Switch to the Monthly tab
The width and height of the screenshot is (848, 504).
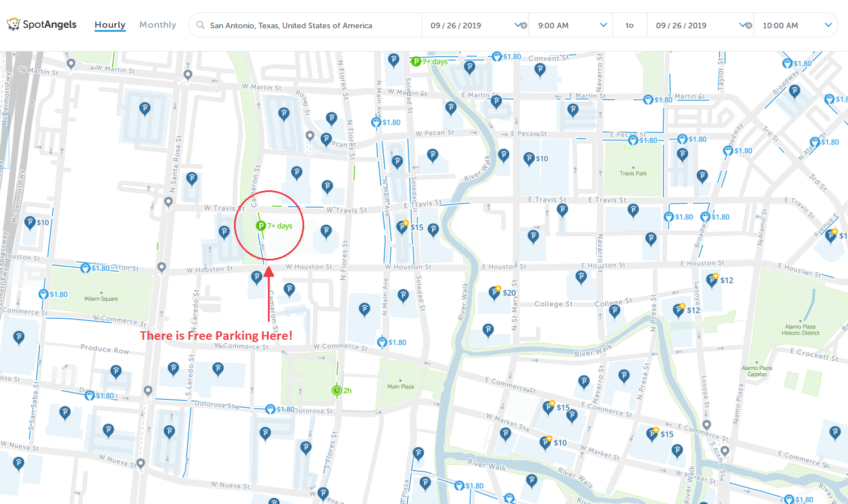click(x=158, y=25)
